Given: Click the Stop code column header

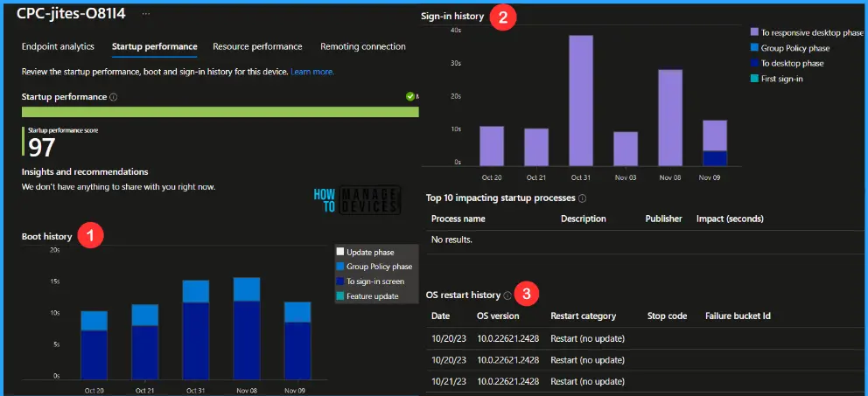Looking at the screenshot, I should click(x=667, y=316).
